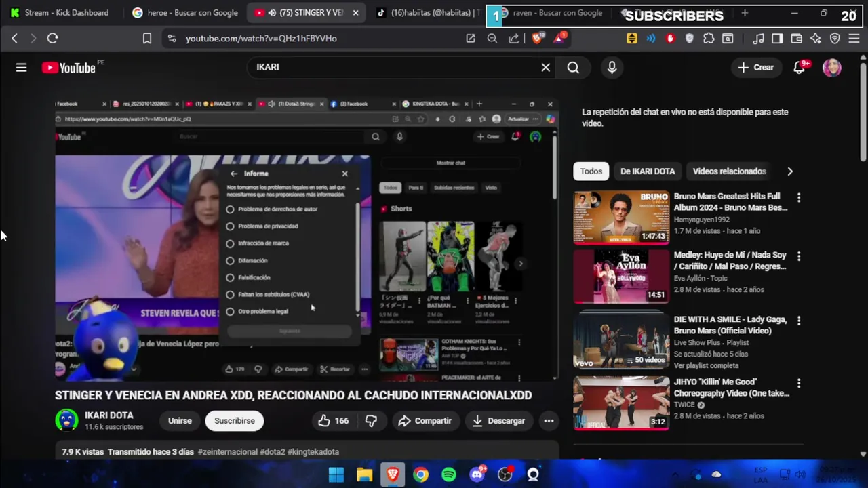Viewport: 868px width, 488px height.
Task: Open Bruno Mars Greatest Hits thumbnail
Action: [621, 218]
